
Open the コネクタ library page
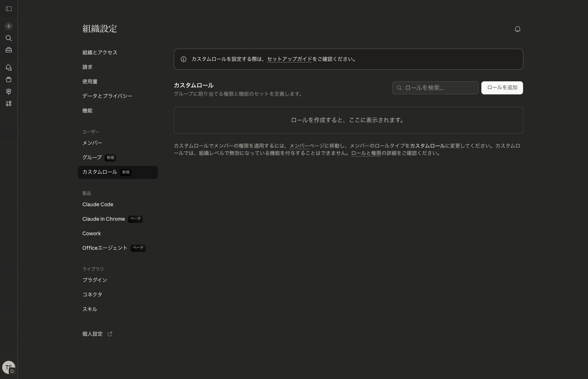(92, 295)
